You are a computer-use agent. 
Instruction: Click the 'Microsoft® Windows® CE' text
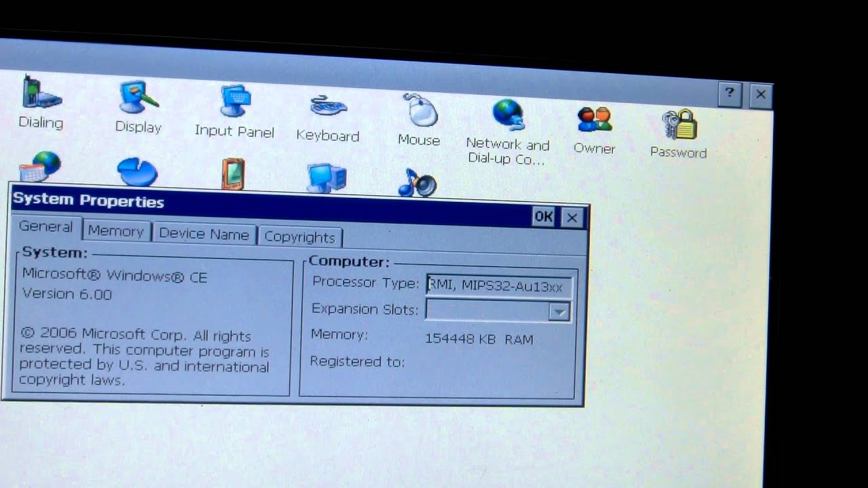[115, 276]
